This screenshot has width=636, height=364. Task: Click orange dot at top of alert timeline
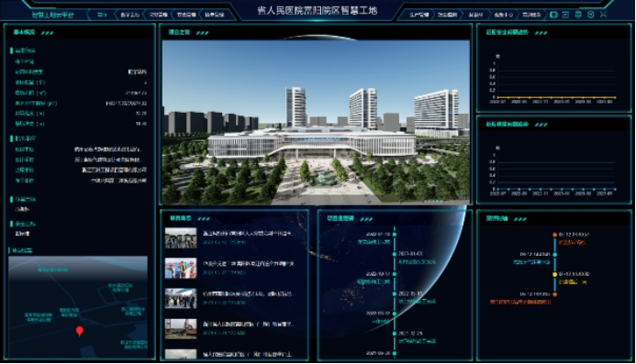[555, 235]
